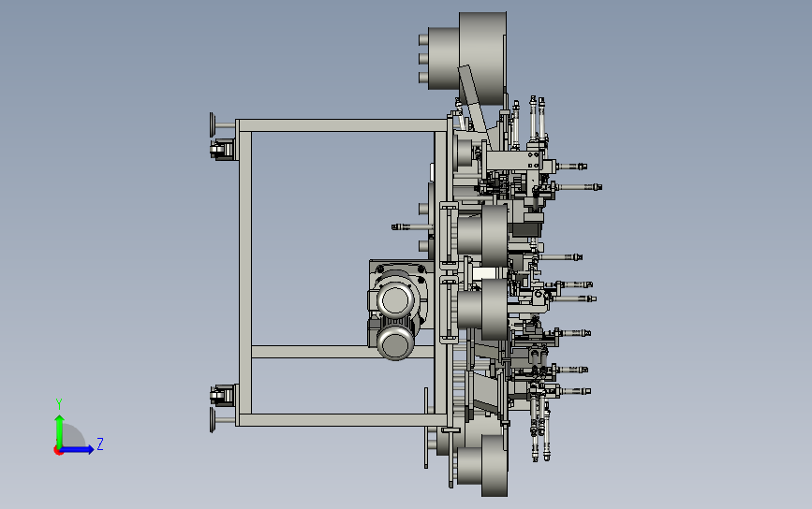Select the lower leveling foot pad

(x=213, y=420)
